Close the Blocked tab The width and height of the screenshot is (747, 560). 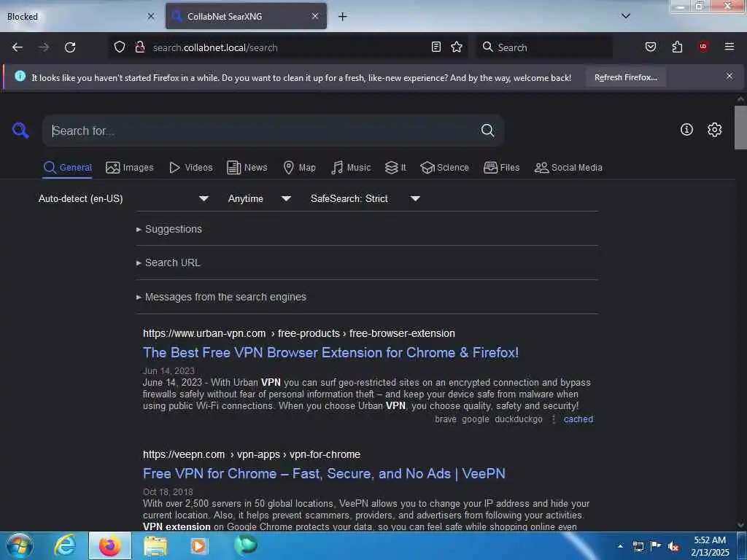[151, 16]
